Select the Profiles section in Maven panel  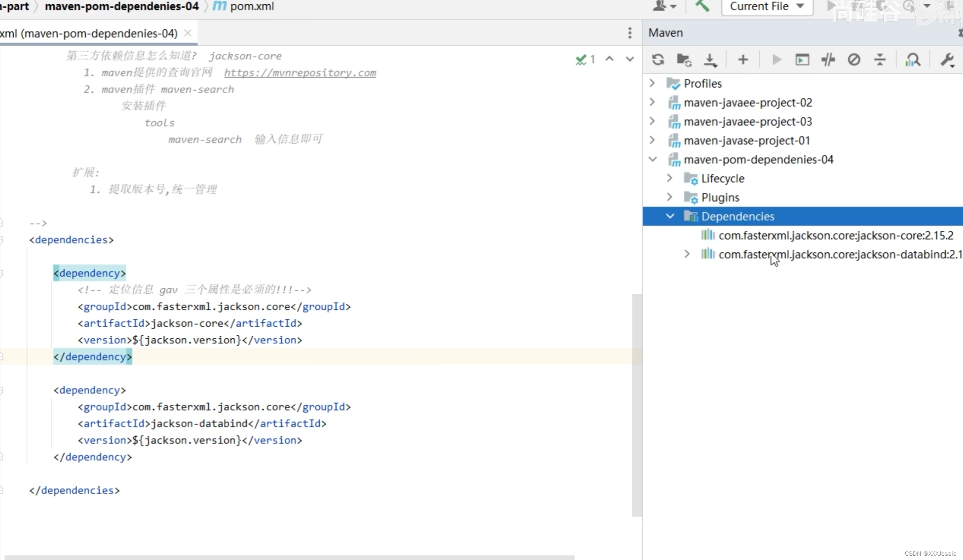[x=703, y=83]
